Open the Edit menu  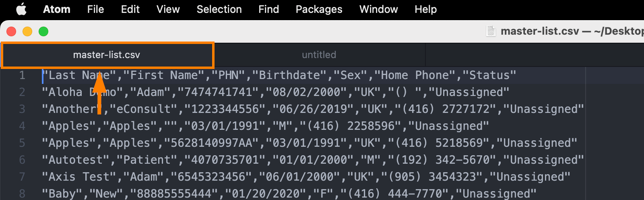[x=130, y=9]
